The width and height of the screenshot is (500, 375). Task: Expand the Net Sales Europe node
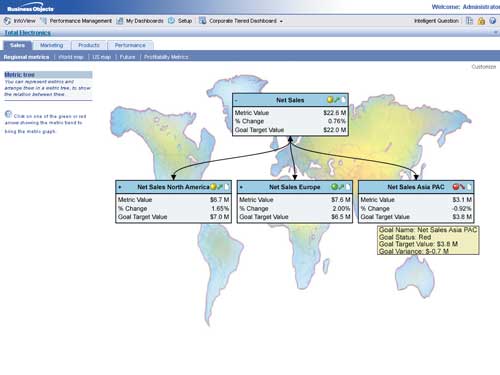click(x=241, y=187)
